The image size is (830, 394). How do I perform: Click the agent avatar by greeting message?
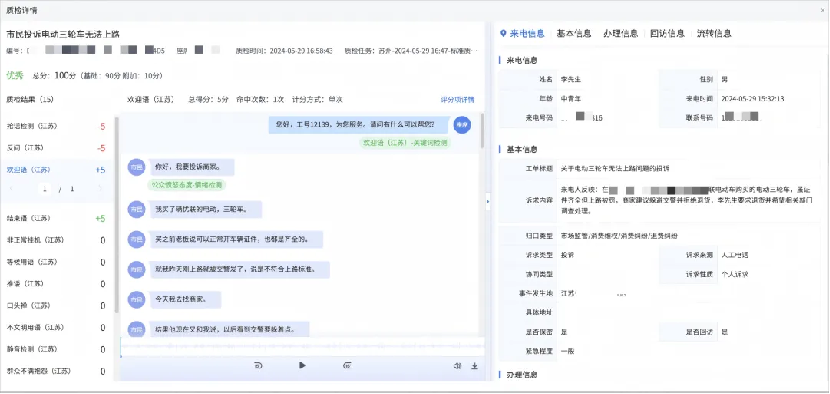coord(462,125)
